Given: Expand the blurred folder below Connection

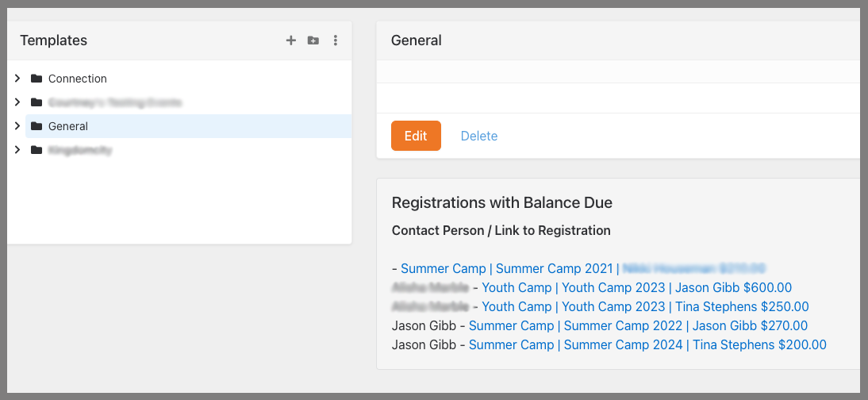Looking at the screenshot, I should 17,102.
